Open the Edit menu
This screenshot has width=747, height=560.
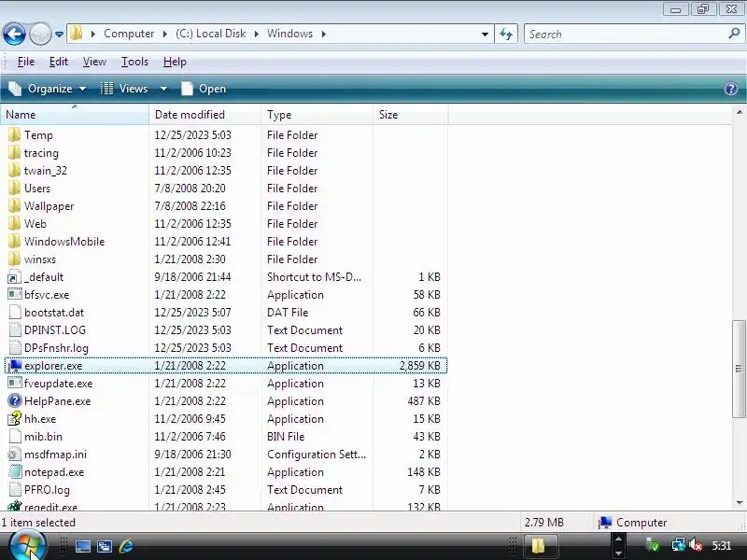click(x=59, y=62)
